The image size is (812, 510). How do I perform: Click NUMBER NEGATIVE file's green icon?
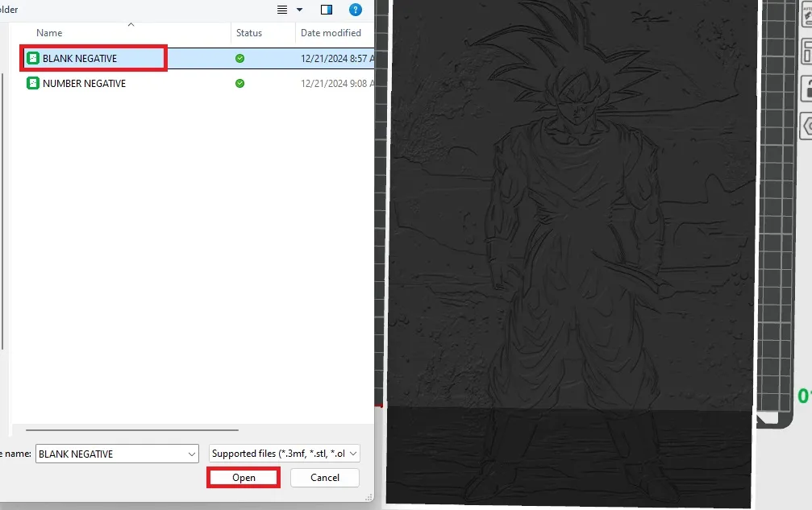click(32, 83)
